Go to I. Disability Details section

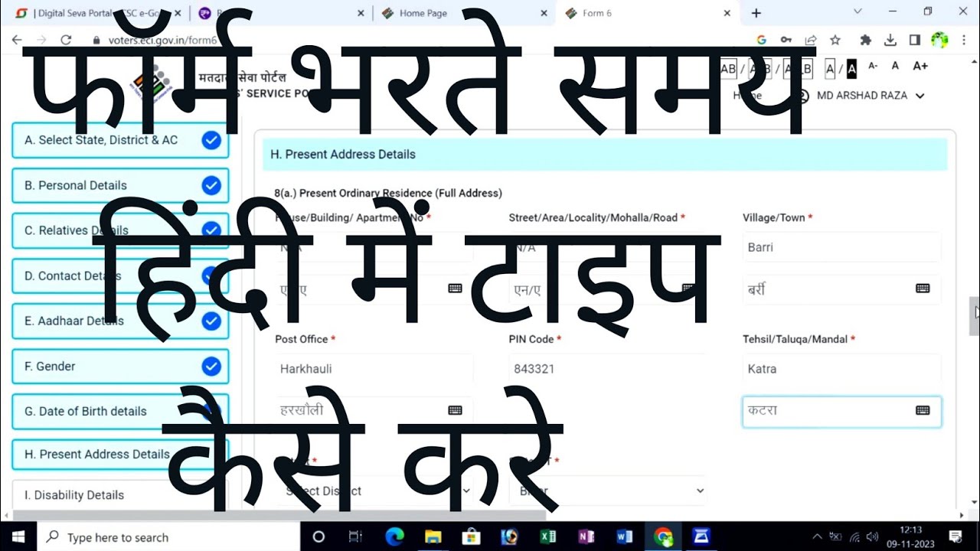[120, 495]
